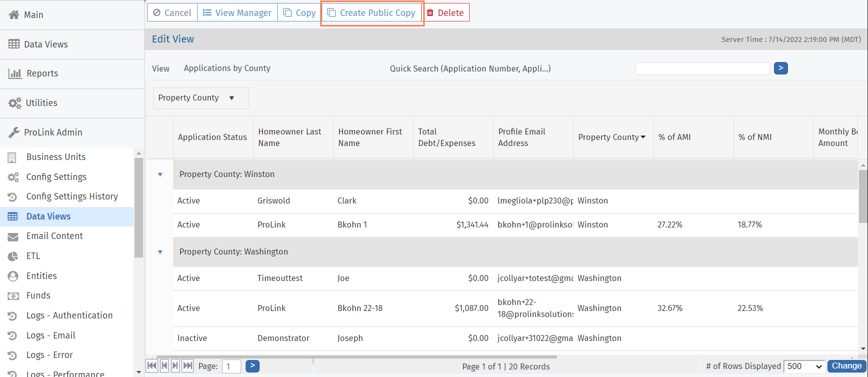Viewport: 868px width, 377px height.
Task: Click the Change rows button
Action: 846,366
